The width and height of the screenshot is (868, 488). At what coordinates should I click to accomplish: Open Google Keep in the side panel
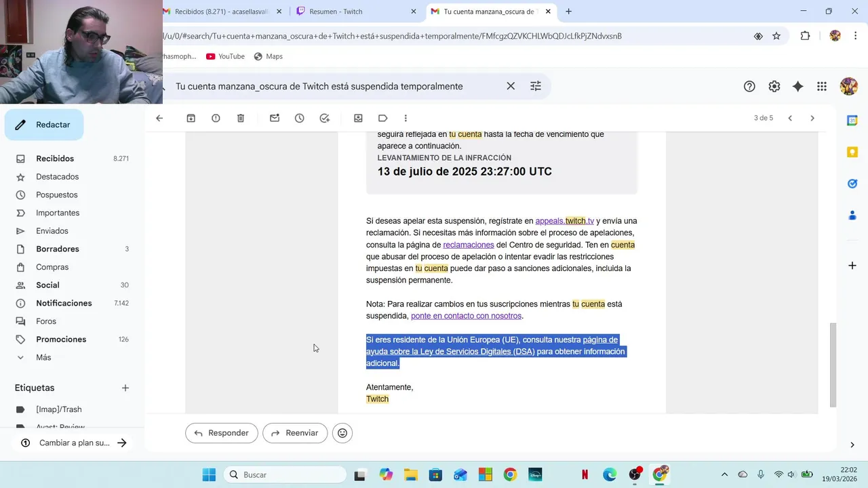tap(852, 152)
